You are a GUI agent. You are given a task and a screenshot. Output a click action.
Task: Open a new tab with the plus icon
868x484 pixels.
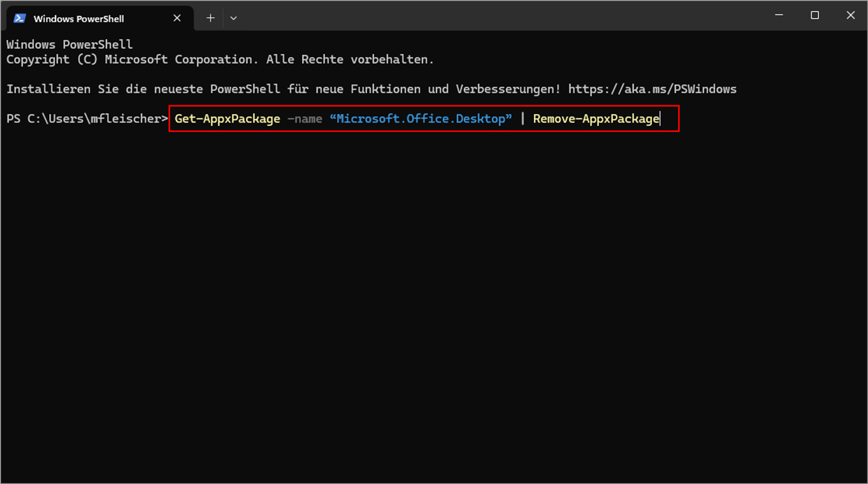tap(210, 18)
